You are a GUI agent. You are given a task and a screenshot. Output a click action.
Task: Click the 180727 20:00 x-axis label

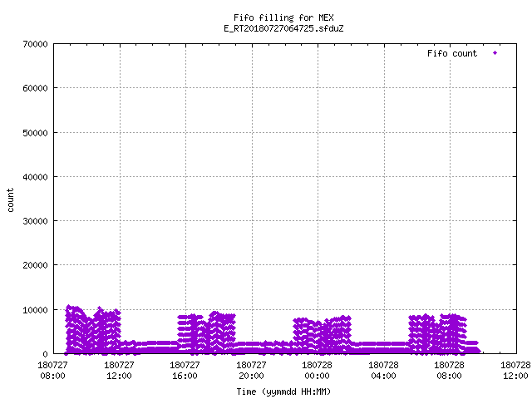(251, 371)
